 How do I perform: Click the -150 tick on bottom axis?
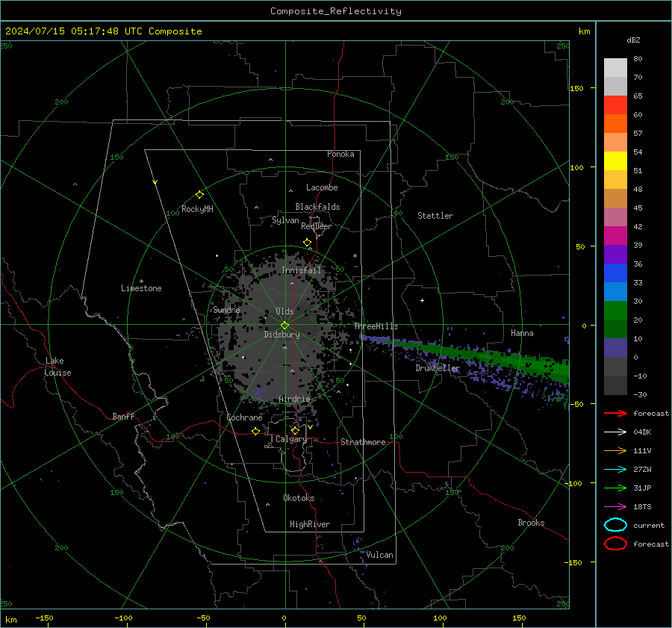44,618
